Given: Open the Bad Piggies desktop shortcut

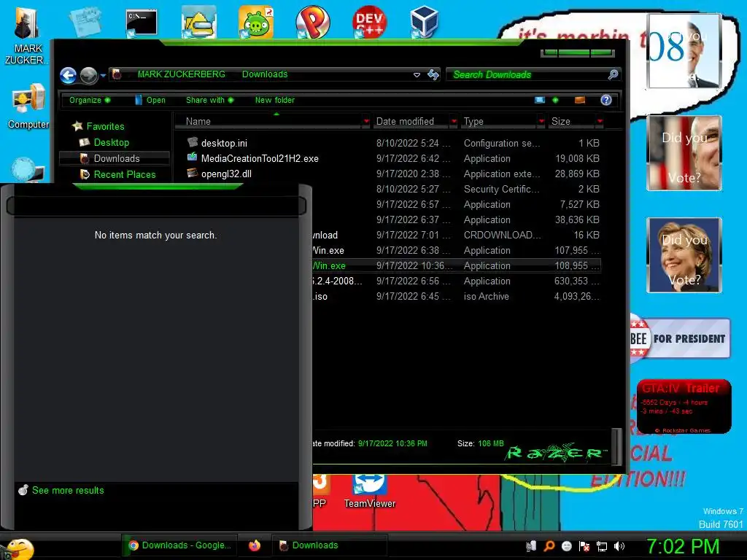Looking at the screenshot, I should point(256,22).
